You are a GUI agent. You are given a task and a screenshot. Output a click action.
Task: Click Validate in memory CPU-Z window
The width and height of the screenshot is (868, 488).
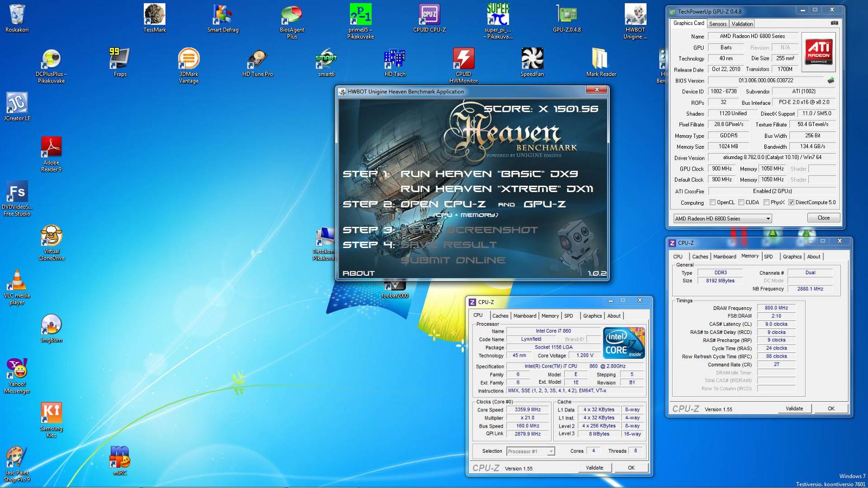(794, 408)
